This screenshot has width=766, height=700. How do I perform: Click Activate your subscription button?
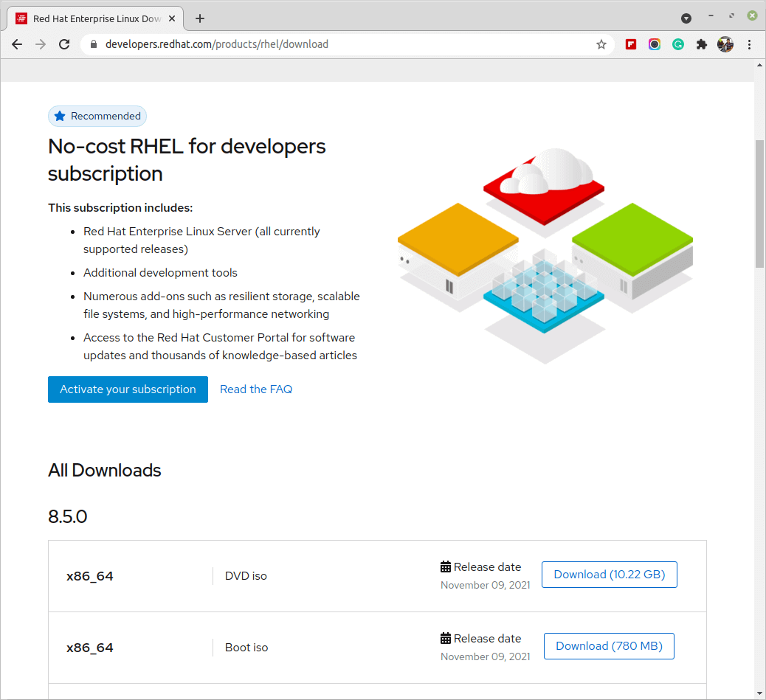point(128,389)
